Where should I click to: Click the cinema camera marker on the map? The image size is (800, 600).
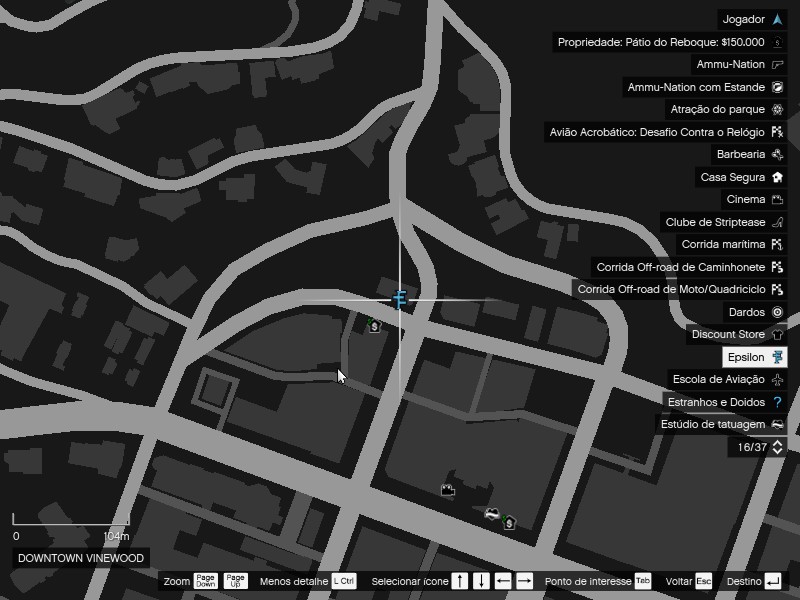(447, 490)
